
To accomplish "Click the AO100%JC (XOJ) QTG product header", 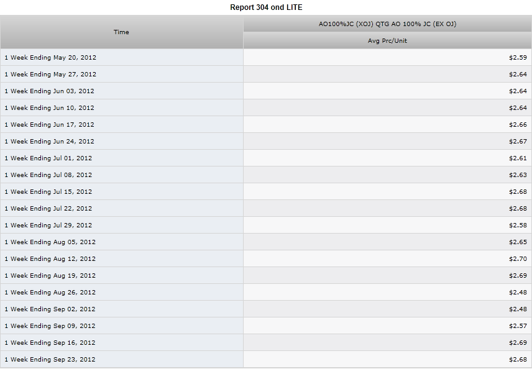I will (387, 24).
